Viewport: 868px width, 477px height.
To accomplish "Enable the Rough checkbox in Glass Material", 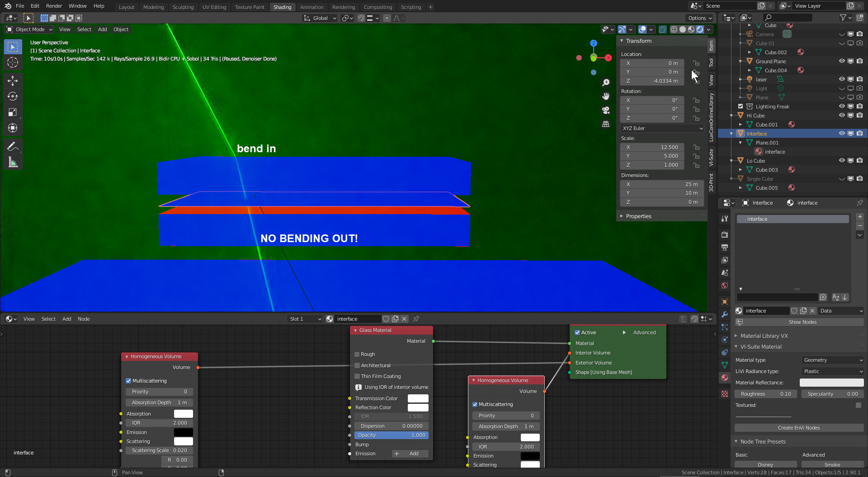I will [x=357, y=354].
